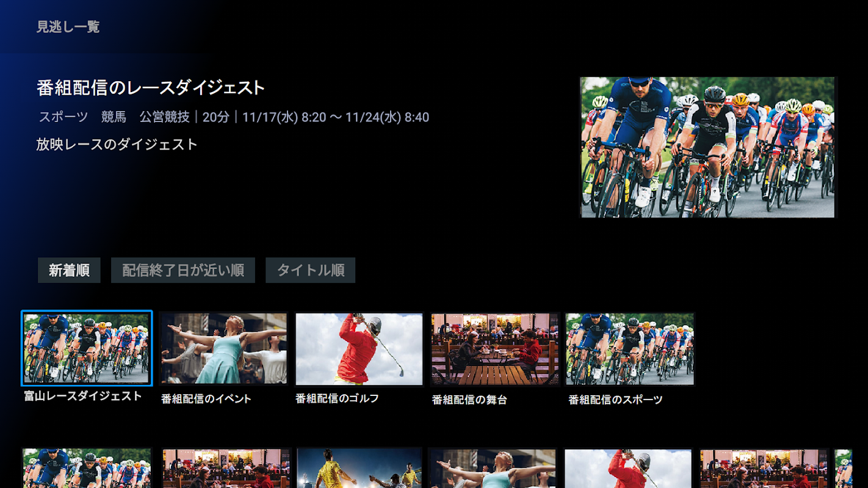Open the 富山レースダイジェスト thumbnail
This screenshot has height=488, width=868.
87,348
